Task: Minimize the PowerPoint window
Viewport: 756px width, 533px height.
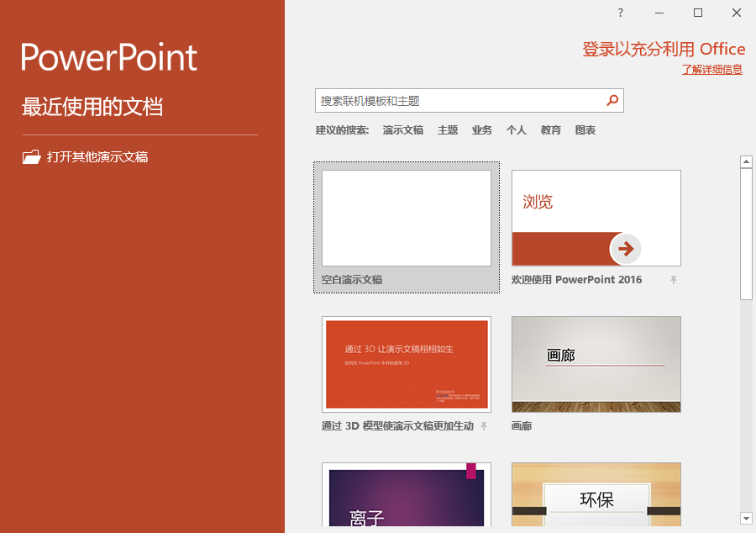Action: [x=659, y=13]
